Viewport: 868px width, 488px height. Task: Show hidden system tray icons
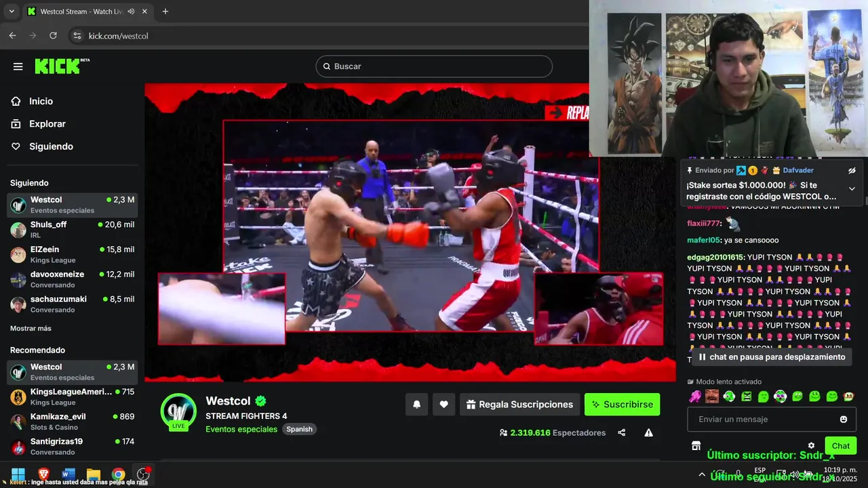coord(702,474)
